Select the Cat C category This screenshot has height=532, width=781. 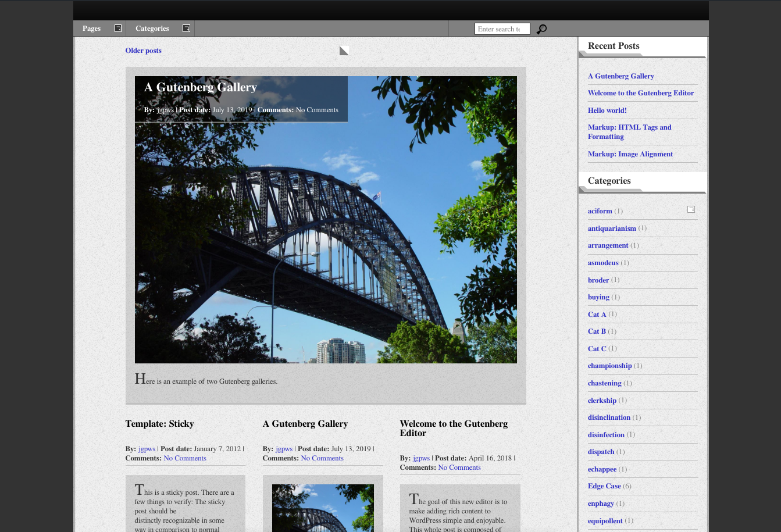click(x=597, y=349)
